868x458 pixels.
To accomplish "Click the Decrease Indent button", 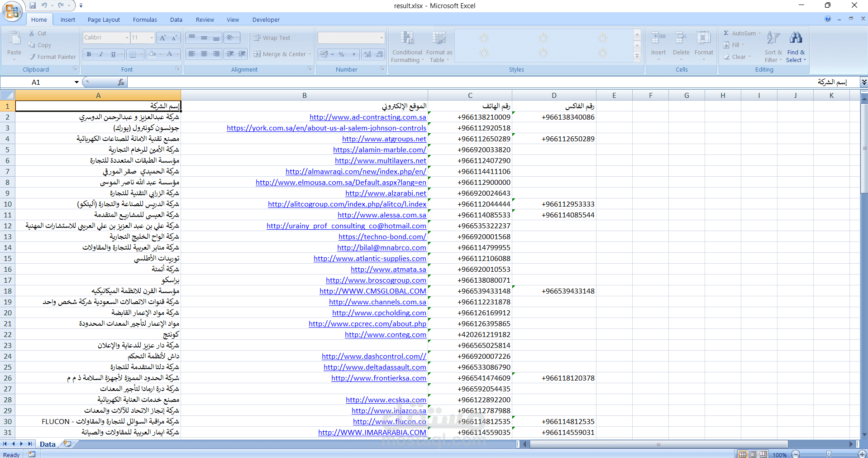I will pyautogui.click(x=230, y=54).
